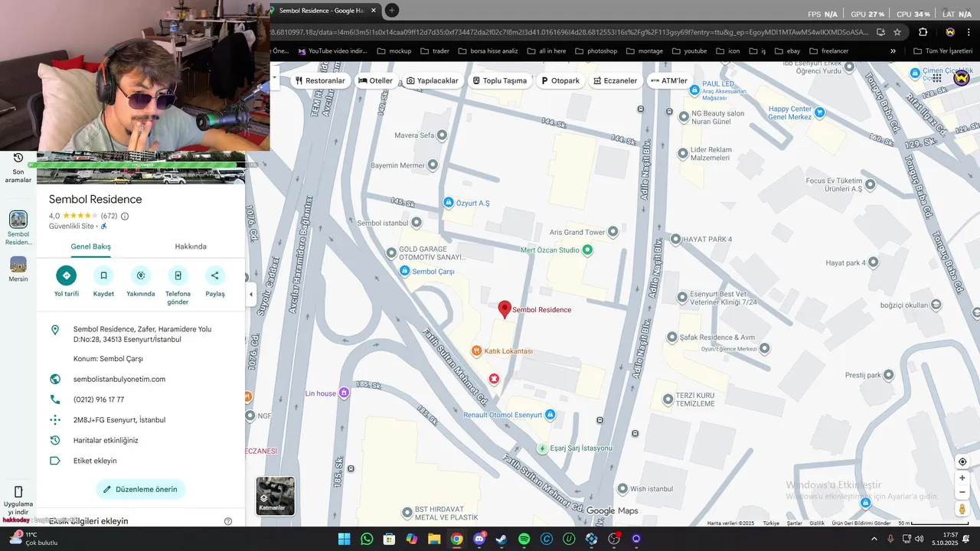Click the Lin house purple marker
The height and width of the screenshot is (551, 980).
344,393
